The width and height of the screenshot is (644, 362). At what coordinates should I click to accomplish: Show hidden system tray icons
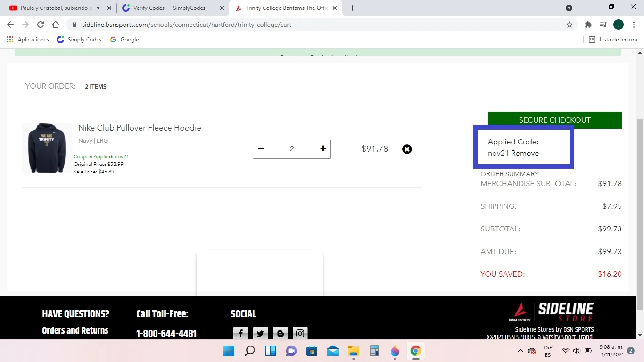pyautogui.click(x=520, y=351)
